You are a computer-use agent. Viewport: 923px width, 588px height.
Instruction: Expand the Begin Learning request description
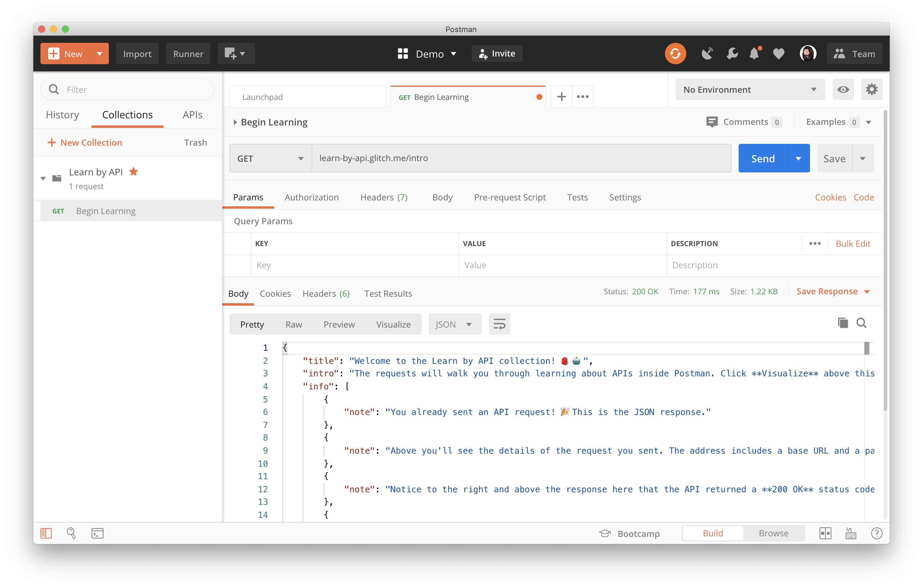click(235, 122)
